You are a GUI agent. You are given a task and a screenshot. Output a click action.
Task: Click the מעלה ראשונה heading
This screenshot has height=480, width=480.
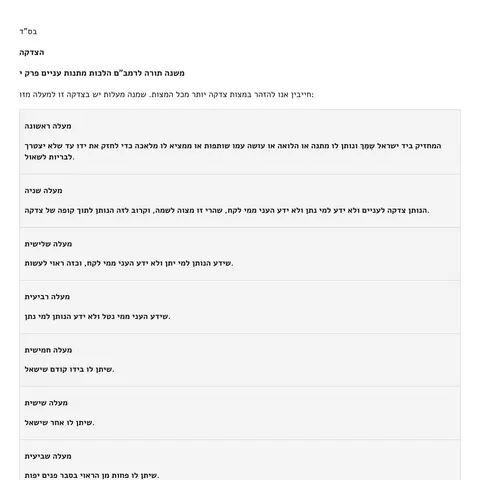pos(48,126)
